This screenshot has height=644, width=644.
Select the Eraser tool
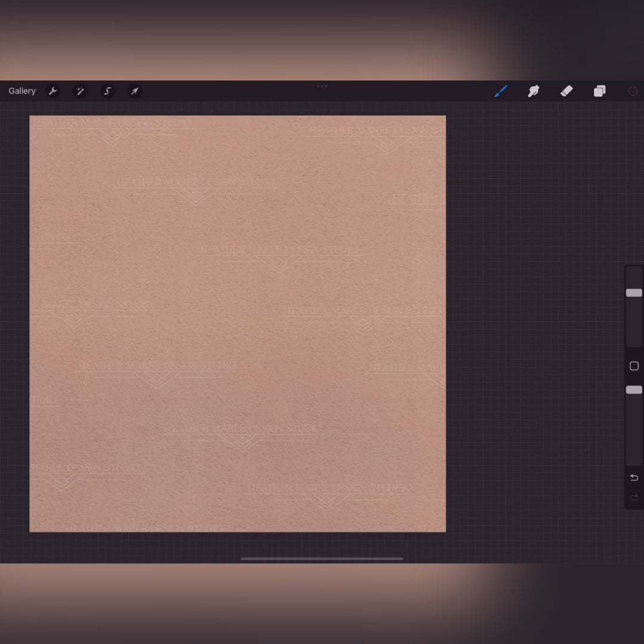pyautogui.click(x=566, y=91)
